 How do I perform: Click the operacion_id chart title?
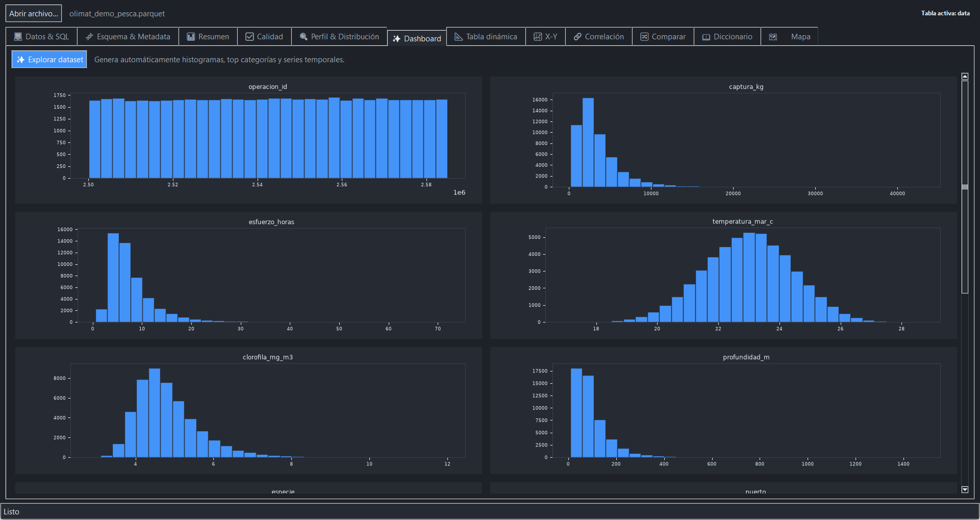tap(268, 87)
